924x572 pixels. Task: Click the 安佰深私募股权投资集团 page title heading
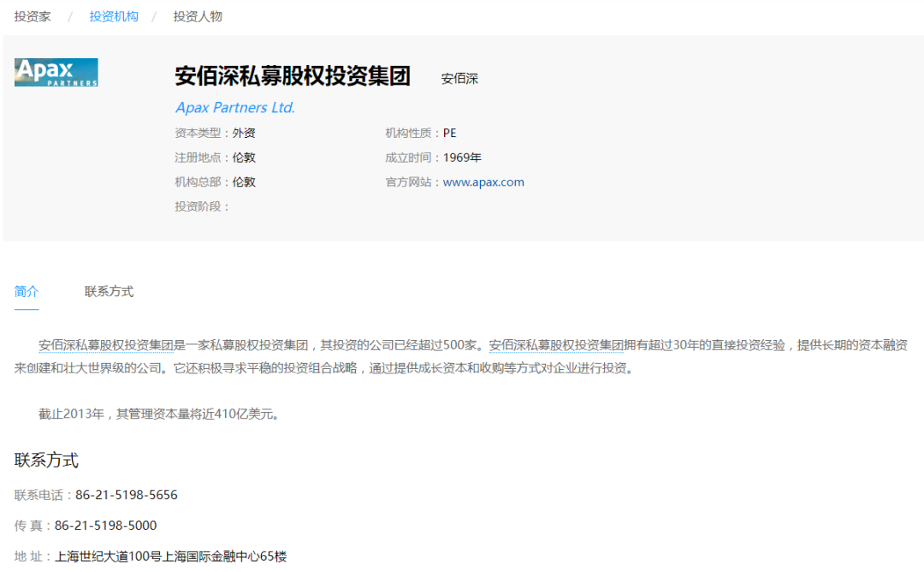[293, 76]
